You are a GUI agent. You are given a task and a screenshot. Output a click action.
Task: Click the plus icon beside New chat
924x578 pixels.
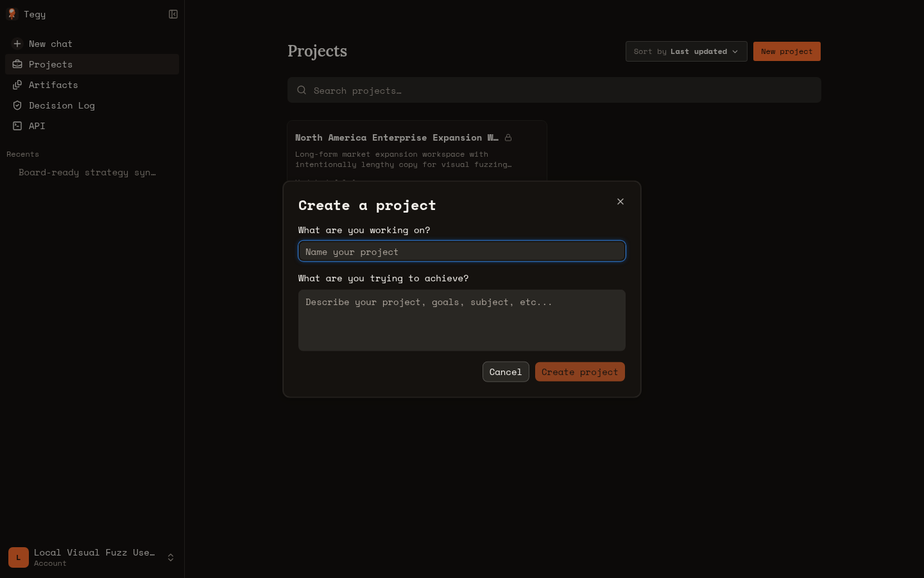tap(17, 44)
